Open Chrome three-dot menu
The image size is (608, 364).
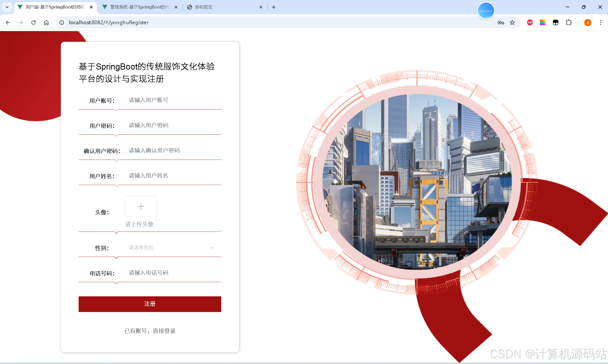pos(600,23)
